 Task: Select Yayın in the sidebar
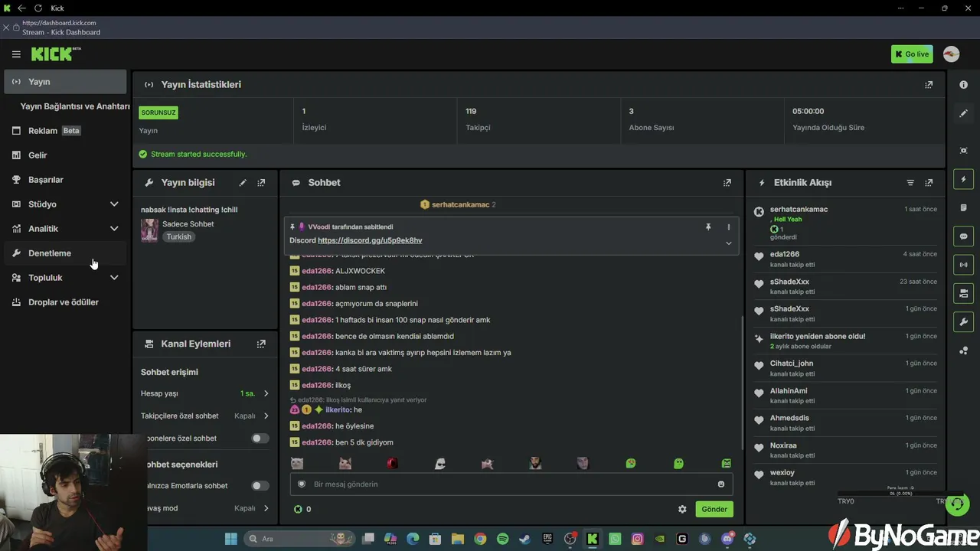(x=65, y=82)
